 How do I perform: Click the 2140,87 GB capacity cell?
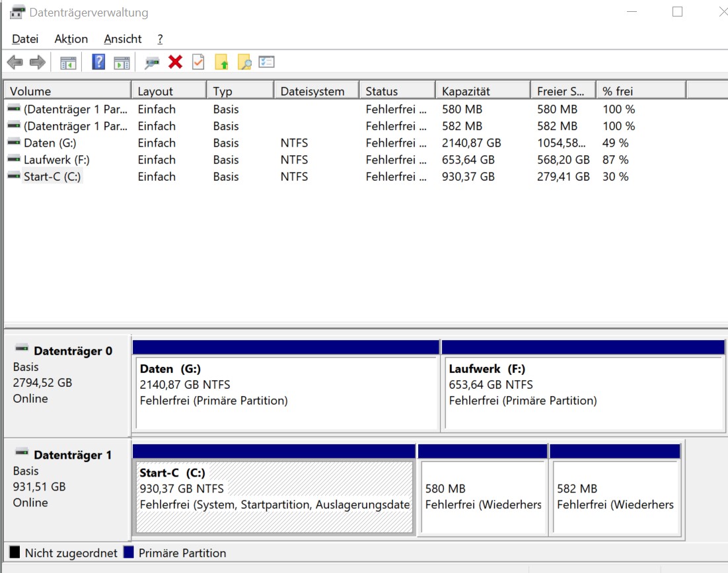click(471, 143)
